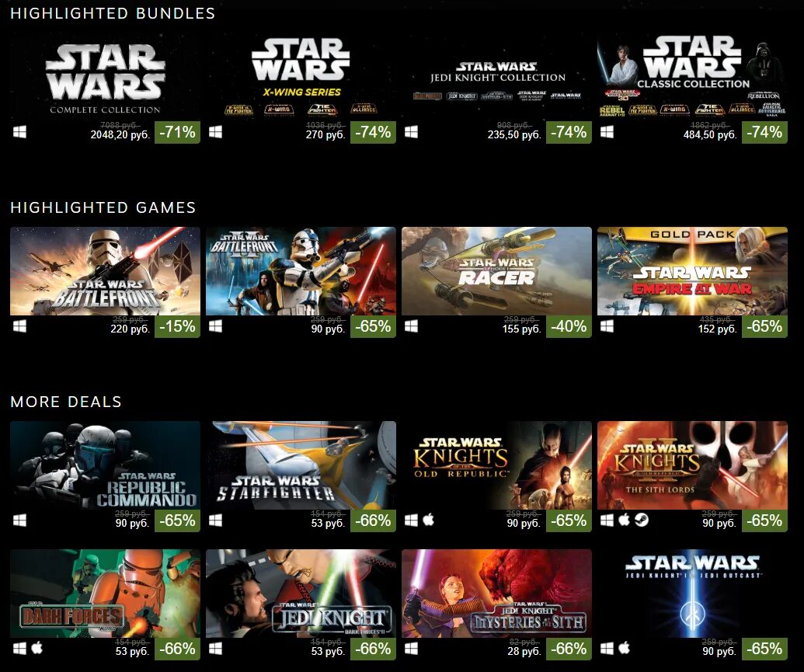
Task: Select the Jedi Knight Collection bundle
Action: click(x=497, y=77)
